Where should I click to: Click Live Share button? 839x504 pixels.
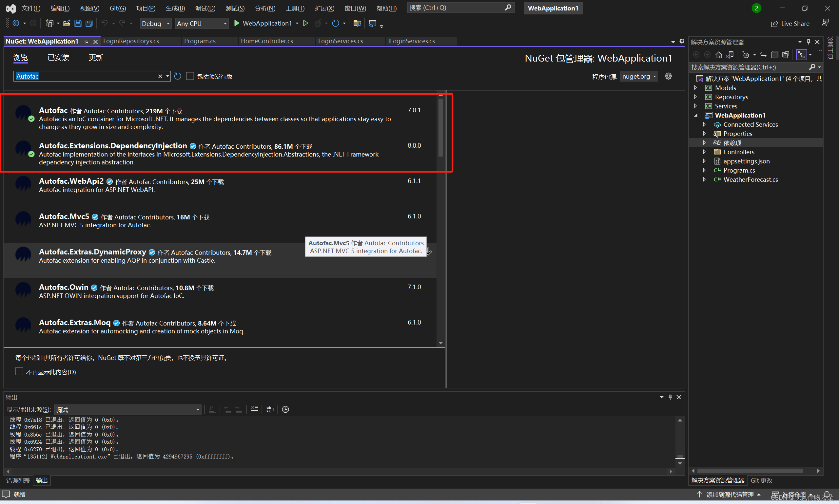coord(790,24)
